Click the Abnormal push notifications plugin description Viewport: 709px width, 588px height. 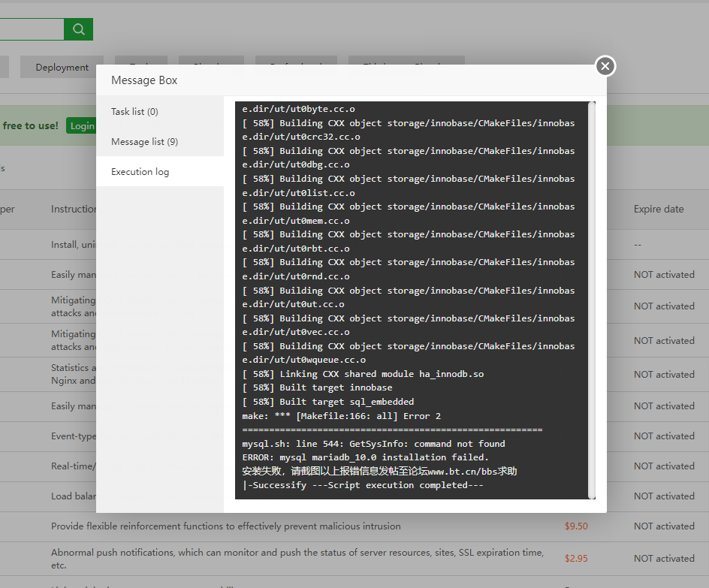click(x=297, y=558)
